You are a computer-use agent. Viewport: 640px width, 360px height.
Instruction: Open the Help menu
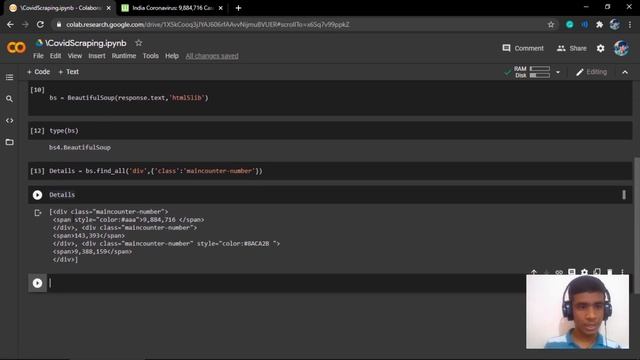[x=172, y=56]
